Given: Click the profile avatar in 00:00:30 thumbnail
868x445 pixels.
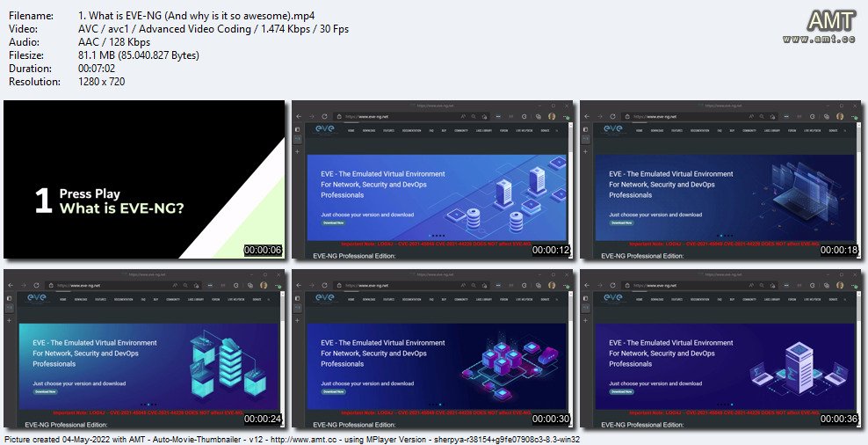Looking at the screenshot, I should 552,286.
